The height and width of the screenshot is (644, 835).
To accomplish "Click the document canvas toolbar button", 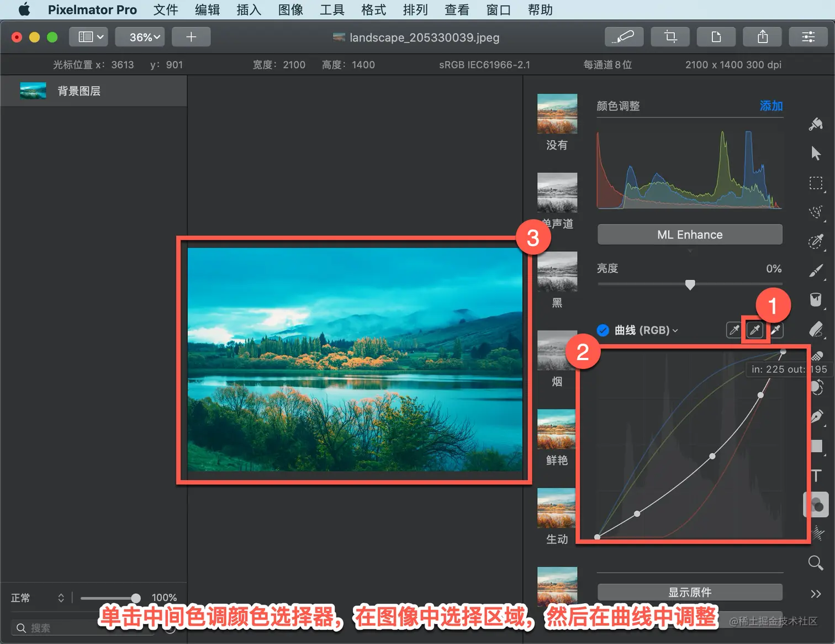I will click(x=716, y=37).
